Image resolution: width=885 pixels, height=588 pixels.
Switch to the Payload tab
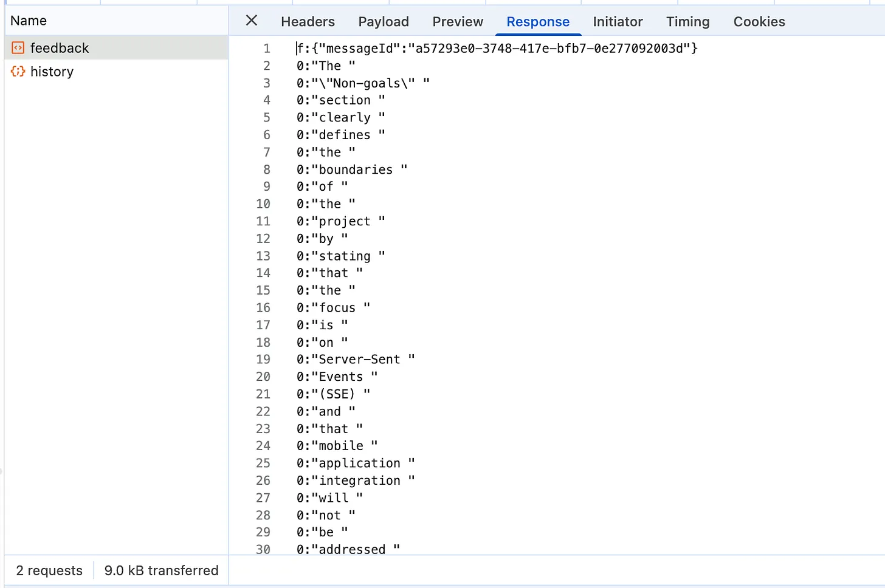tap(384, 22)
